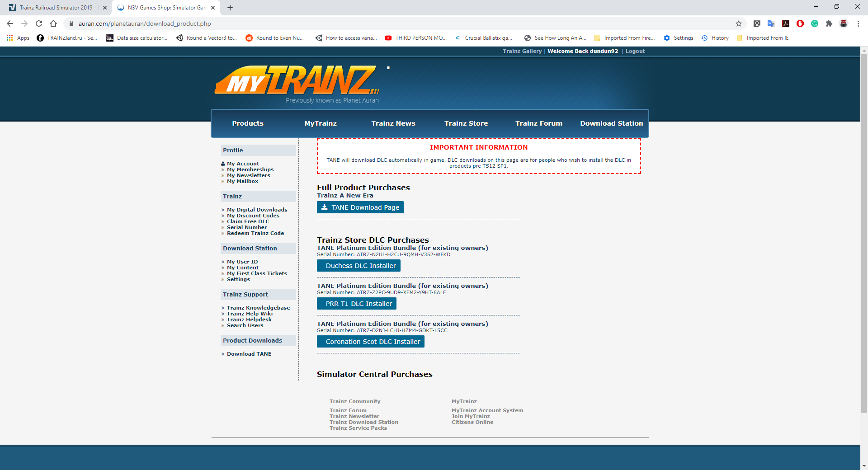Click Redeem Trainz Code link
This screenshot has width=868, height=470.
coord(255,233)
